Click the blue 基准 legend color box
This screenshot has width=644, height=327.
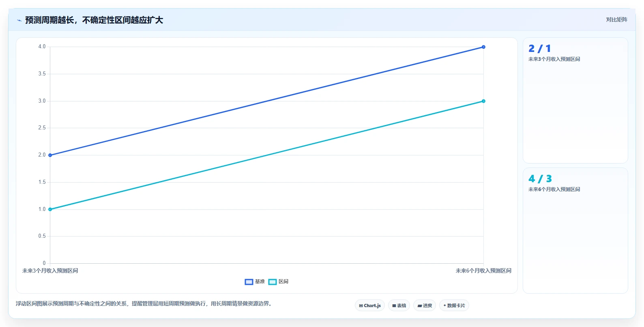[249, 282]
